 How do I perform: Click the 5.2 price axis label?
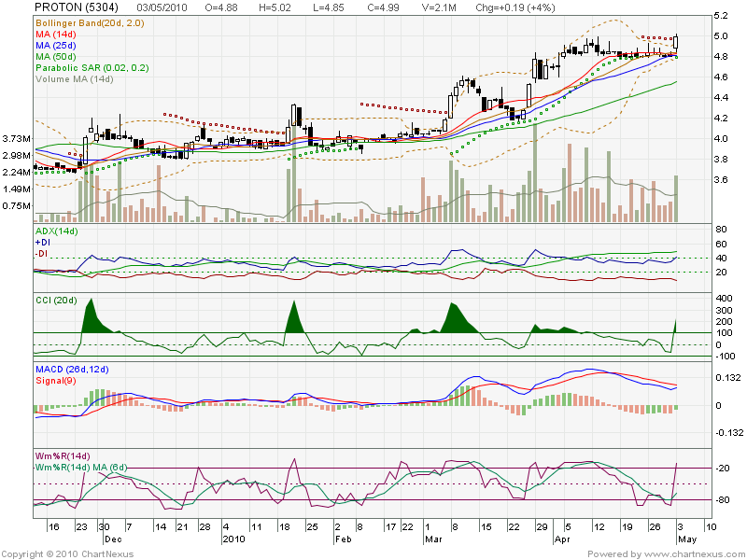[x=721, y=16]
